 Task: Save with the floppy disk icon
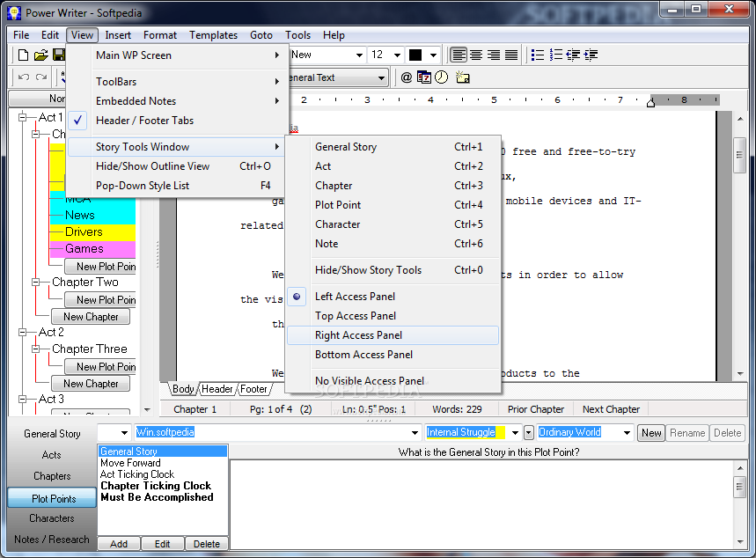click(59, 55)
